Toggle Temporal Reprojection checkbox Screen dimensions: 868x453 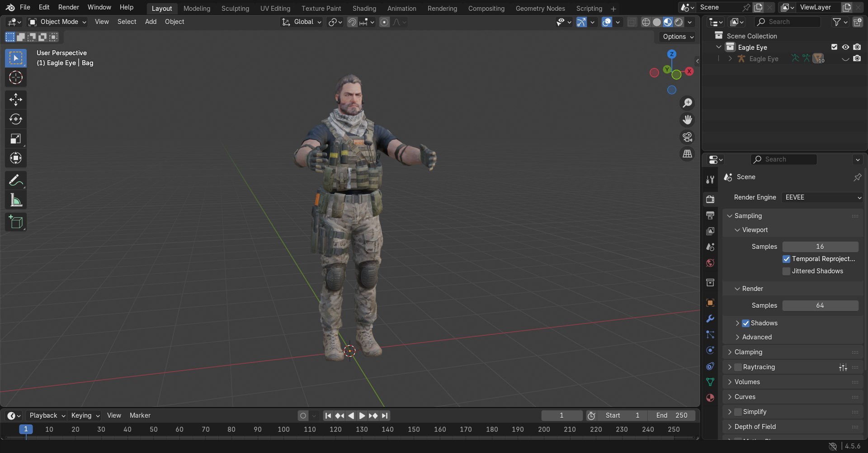click(787, 259)
